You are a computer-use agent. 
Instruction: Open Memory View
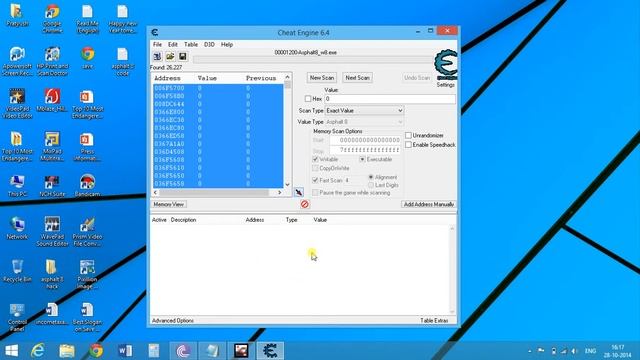(x=169, y=204)
